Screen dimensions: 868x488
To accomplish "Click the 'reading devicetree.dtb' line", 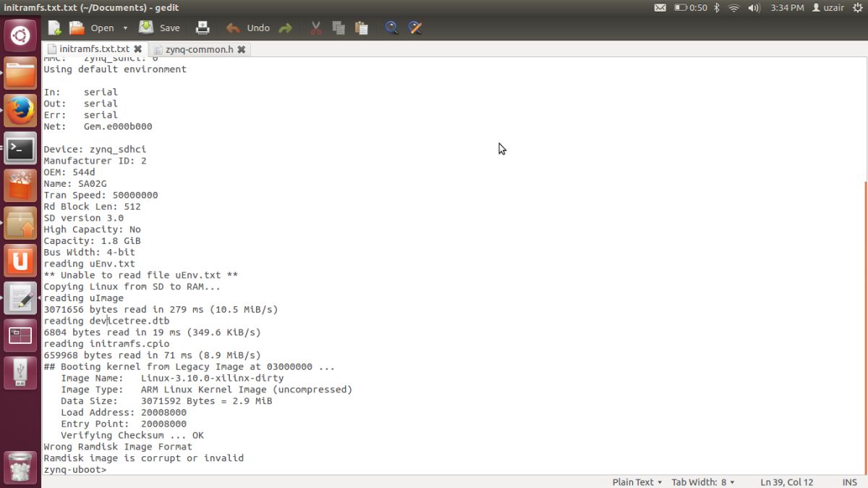I will [x=106, y=321].
